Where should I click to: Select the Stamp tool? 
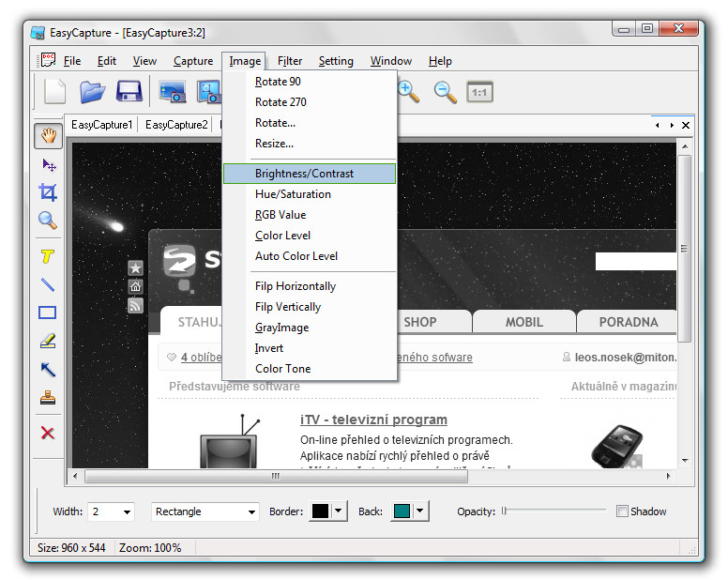point(47,398)
